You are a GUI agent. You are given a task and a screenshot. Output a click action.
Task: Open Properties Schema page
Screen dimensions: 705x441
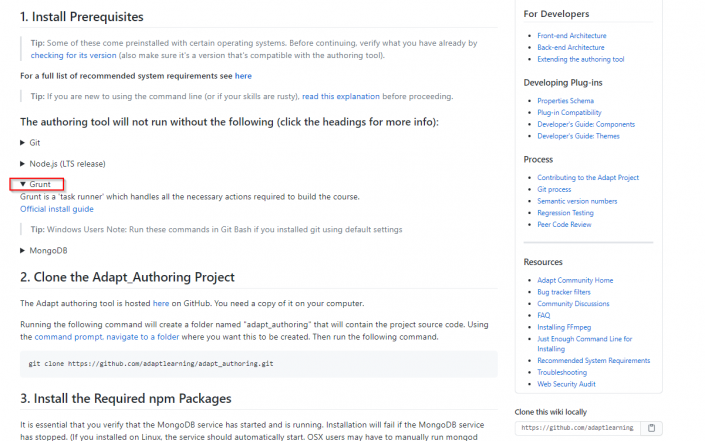pyautogui.click(x=565, y=101)
